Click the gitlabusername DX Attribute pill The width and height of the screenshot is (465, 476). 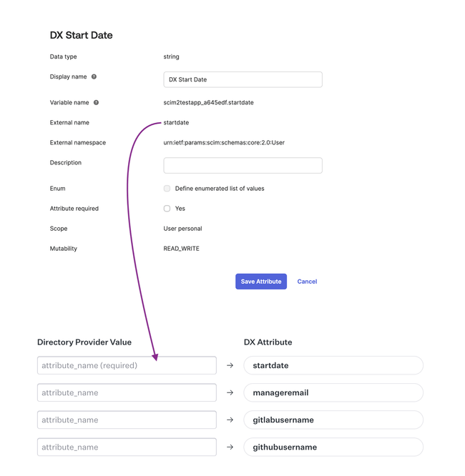coord(333,420)
